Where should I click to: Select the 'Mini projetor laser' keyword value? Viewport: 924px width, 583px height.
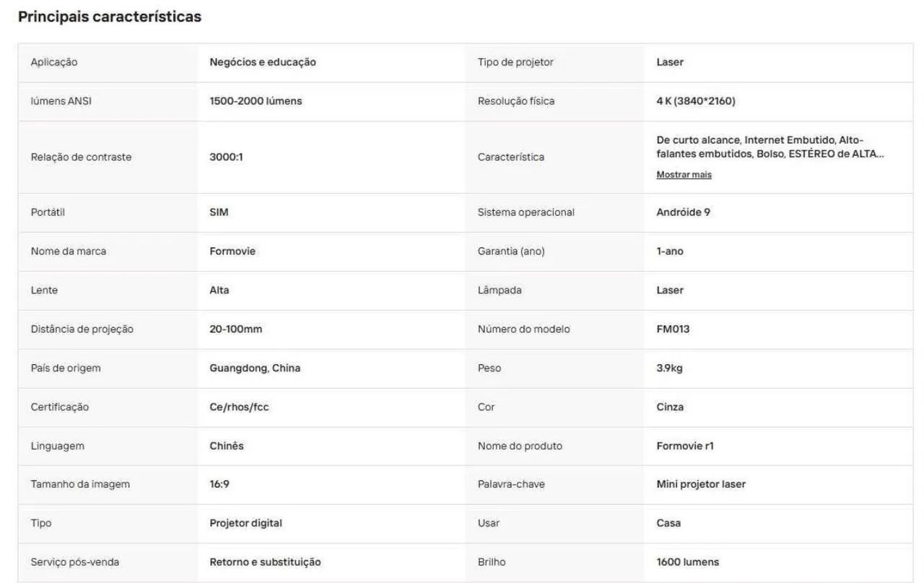point(701,484)
